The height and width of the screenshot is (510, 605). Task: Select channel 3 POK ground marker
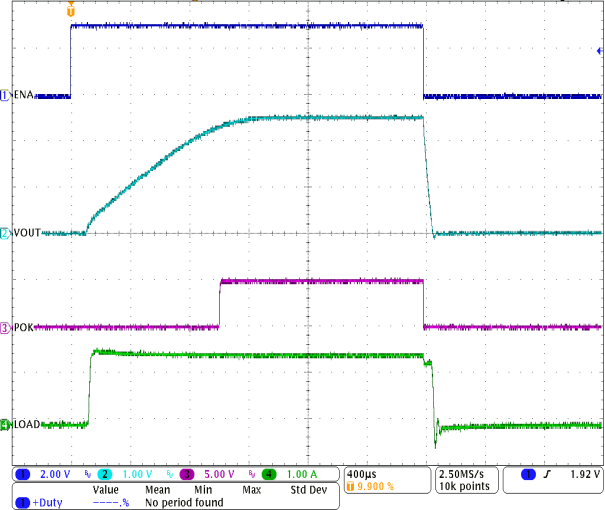point(5,328)
